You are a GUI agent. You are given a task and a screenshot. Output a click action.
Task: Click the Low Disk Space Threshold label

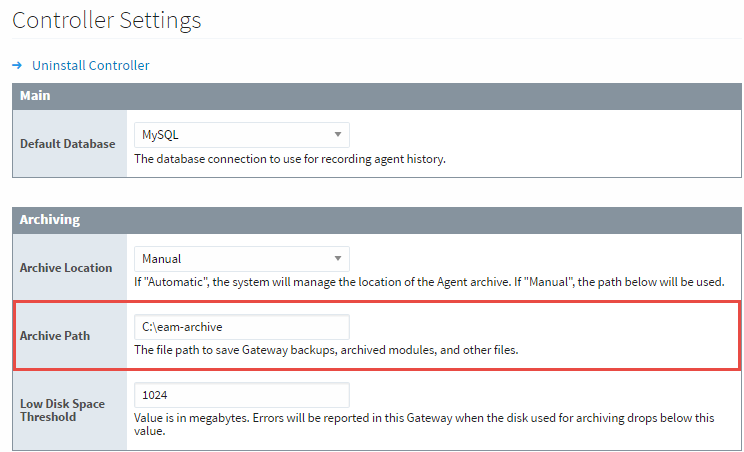coord(62,410)
